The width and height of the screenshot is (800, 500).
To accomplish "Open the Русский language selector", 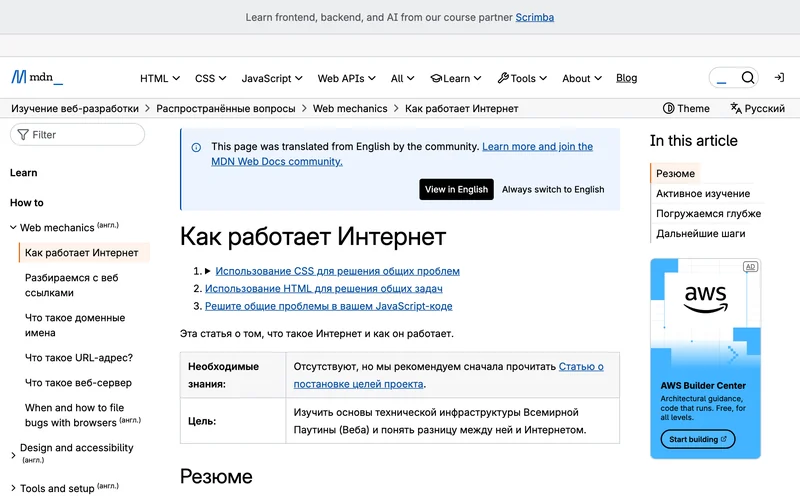I will tap(758, 108).
